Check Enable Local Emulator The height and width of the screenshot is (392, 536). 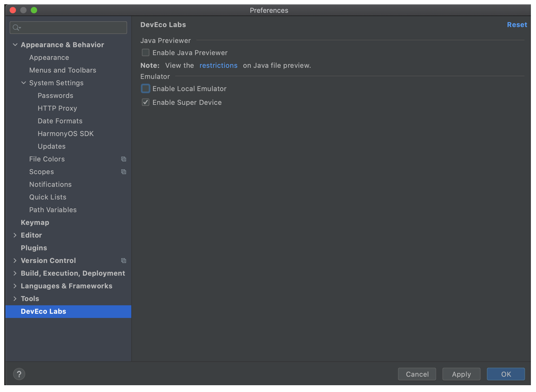tap(146, 89)
